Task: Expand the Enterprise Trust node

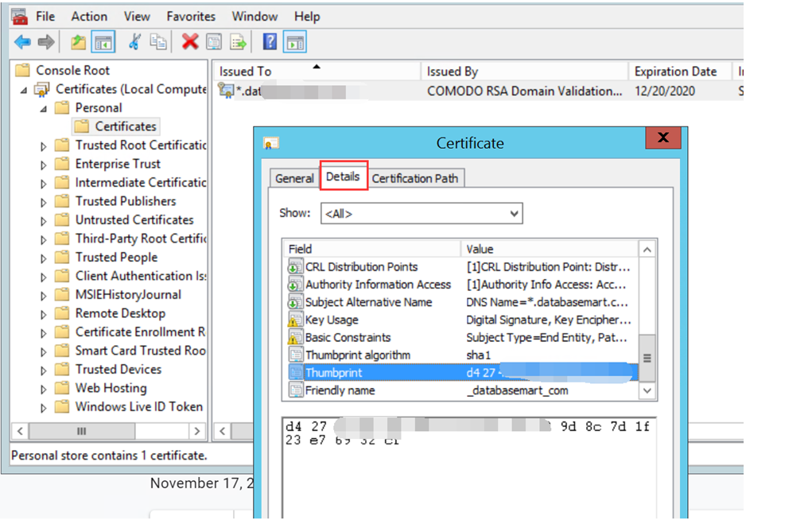Action: click(x=44, y=165)
